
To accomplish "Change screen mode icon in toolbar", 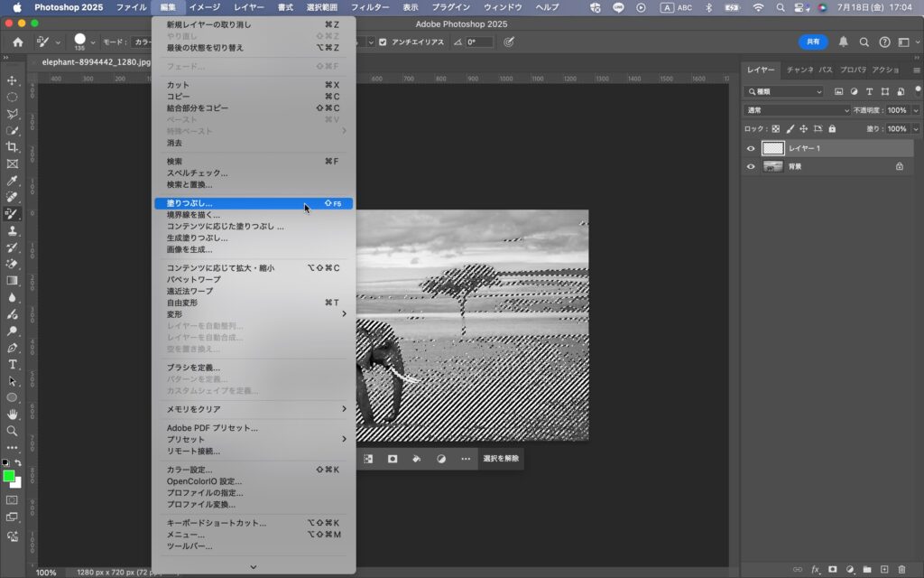I will pos(12,517).
